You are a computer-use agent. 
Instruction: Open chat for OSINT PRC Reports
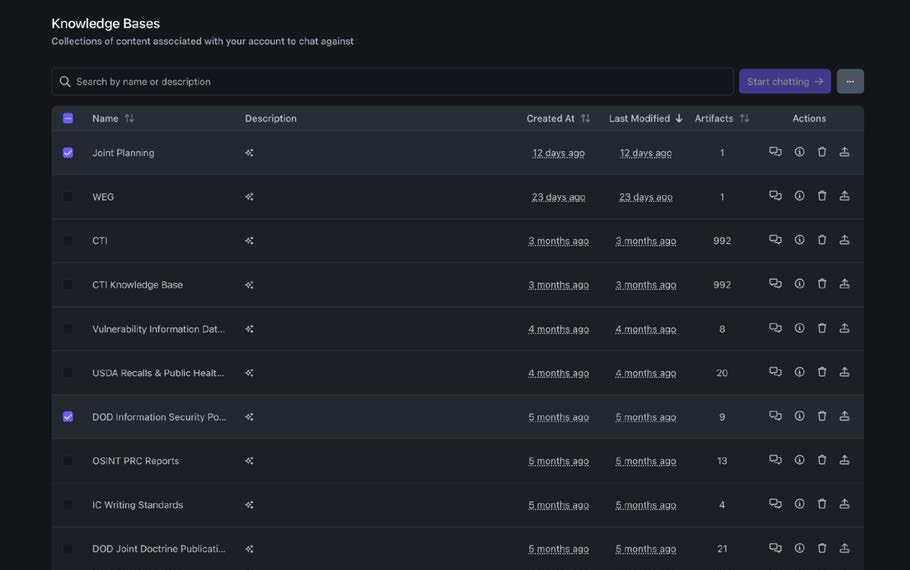tap(775, 460)
